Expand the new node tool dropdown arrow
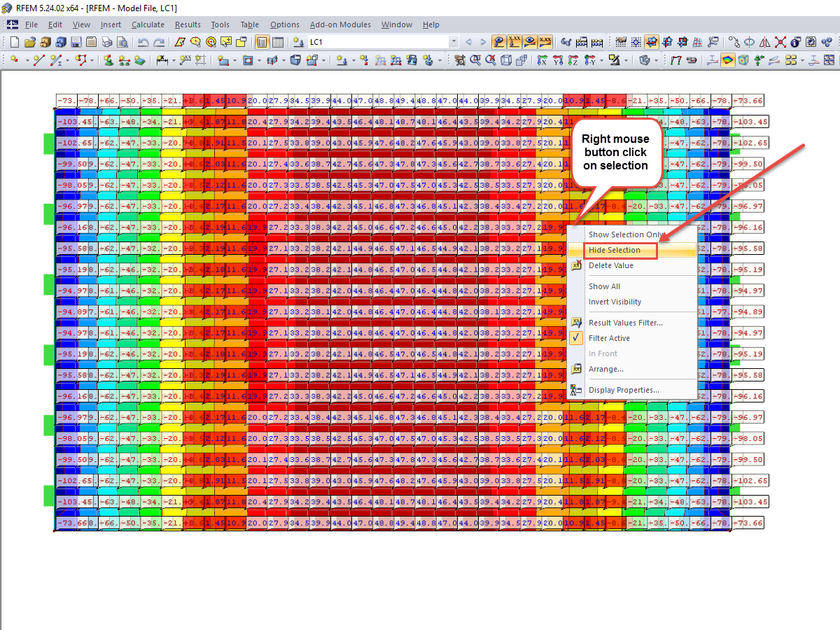 click(x=27, y=60)
